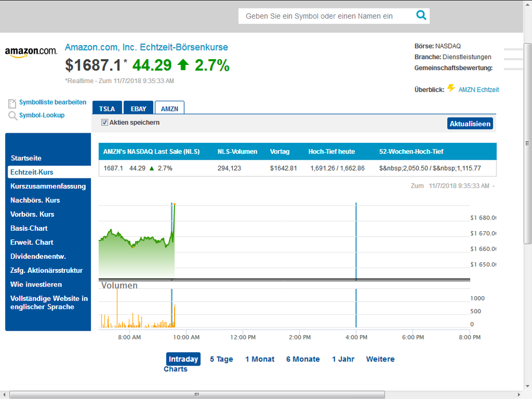View the 1 Jahr chart

tap(343, 359)
